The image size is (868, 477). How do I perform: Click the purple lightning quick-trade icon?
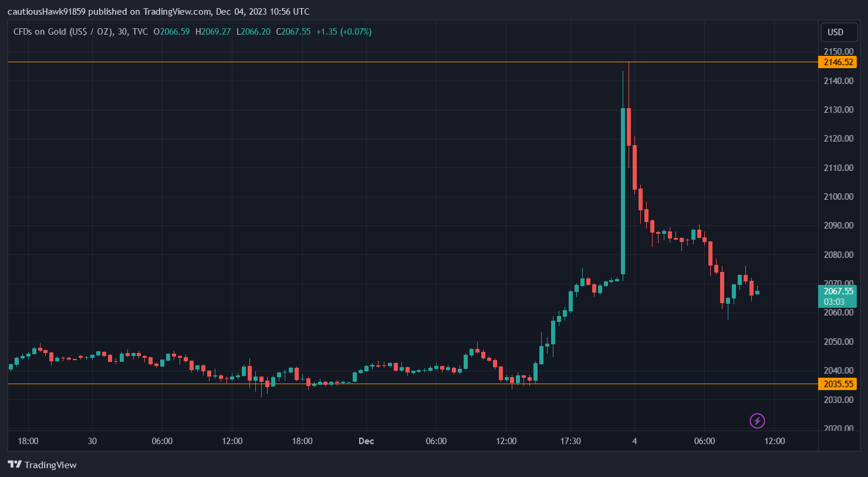pyautogui.click(x=757, y=421)
